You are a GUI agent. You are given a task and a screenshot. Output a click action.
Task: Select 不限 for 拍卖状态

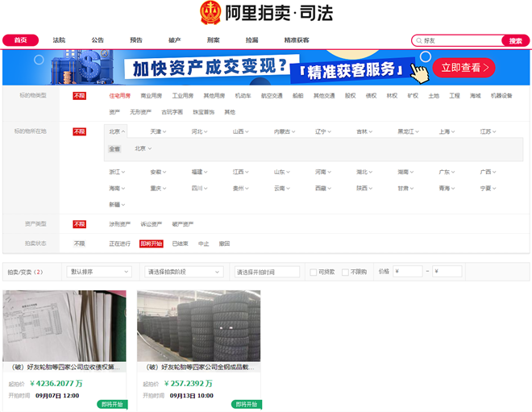[x=79, y=243]
